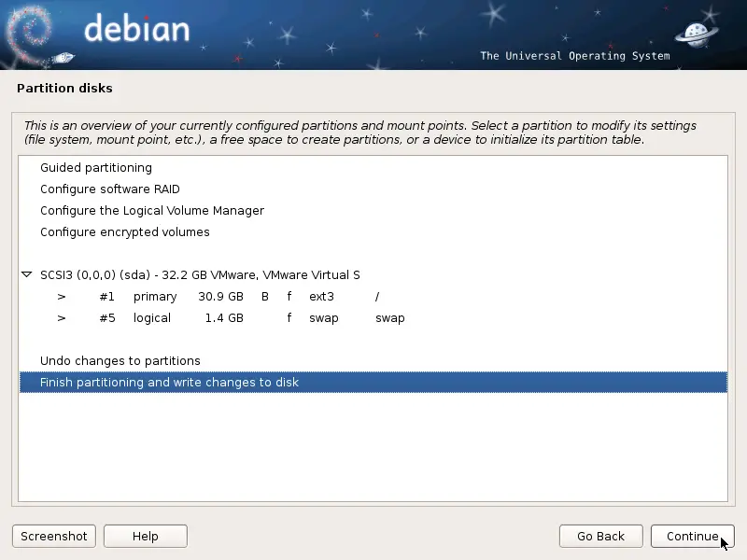The image size is (747, 560).
Task: Click the swap filesystem label of partition #5
Action: click(323, 318)
